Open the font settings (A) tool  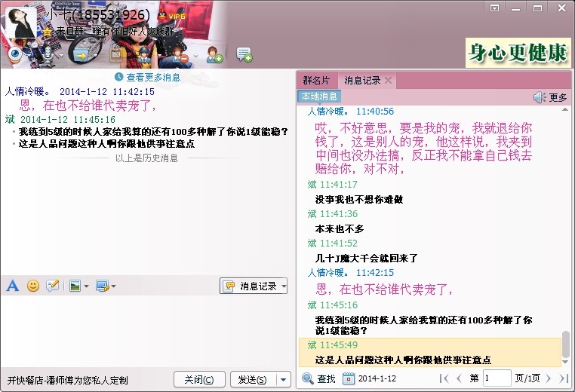point(12,286)
